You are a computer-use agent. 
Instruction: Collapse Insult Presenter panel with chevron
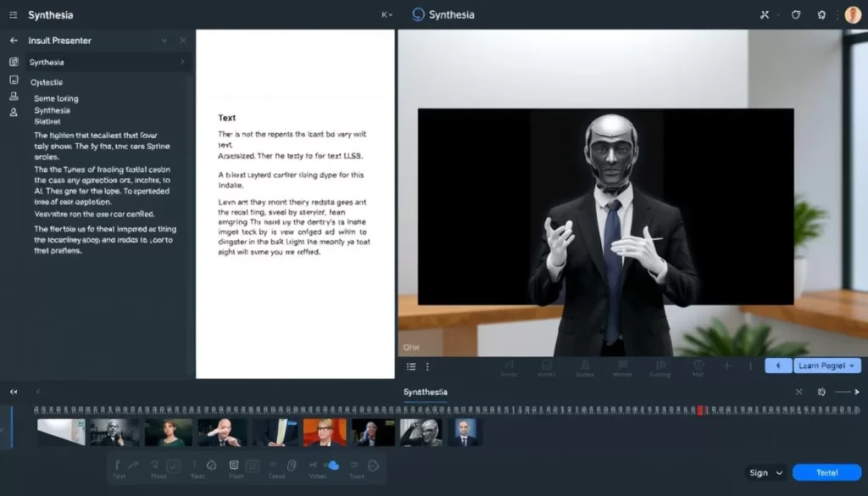pos(164,41)
